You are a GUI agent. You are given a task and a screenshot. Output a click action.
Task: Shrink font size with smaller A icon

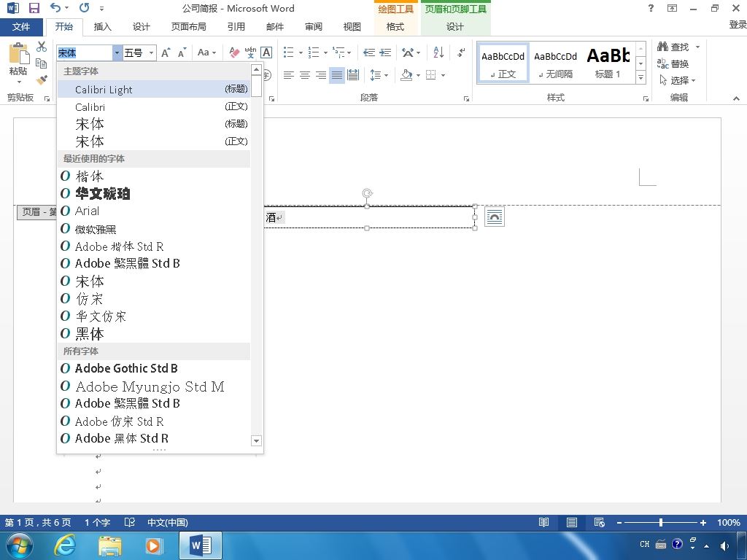(182, 52)
